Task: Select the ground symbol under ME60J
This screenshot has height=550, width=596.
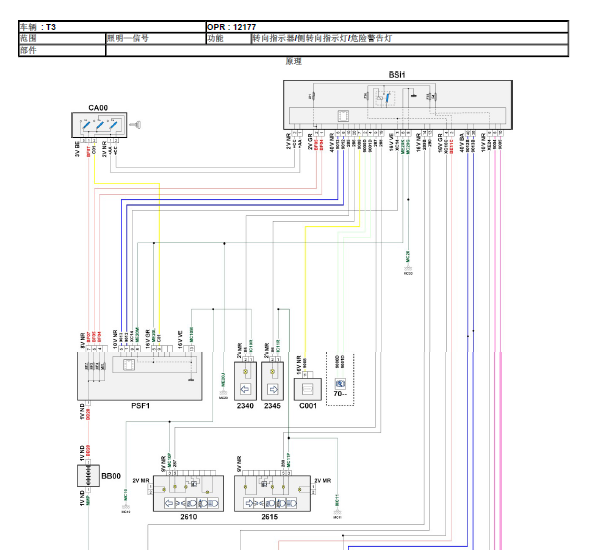Action: coord(223,394)
